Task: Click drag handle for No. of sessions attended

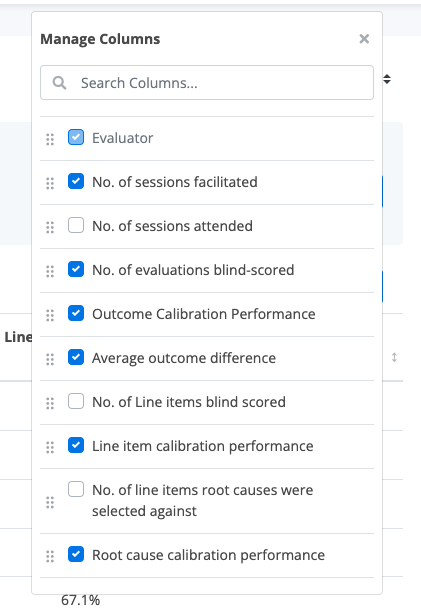Action: click(50, 227)
